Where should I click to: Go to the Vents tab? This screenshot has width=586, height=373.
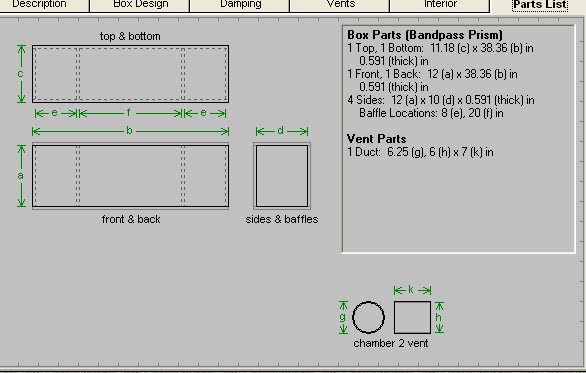[x=339, y=5]
